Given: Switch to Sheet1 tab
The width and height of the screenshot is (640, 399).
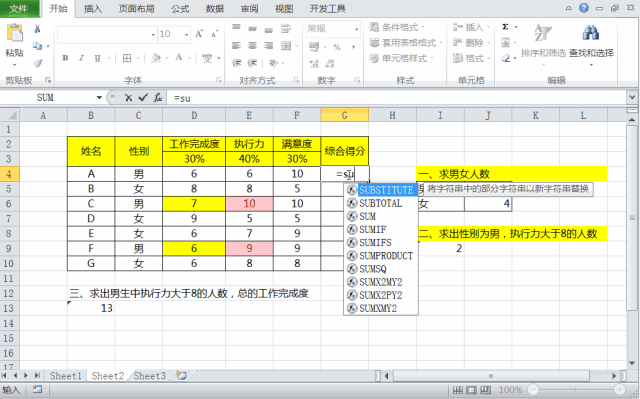Looking at the screenshot, I should [x=66, y=376].
